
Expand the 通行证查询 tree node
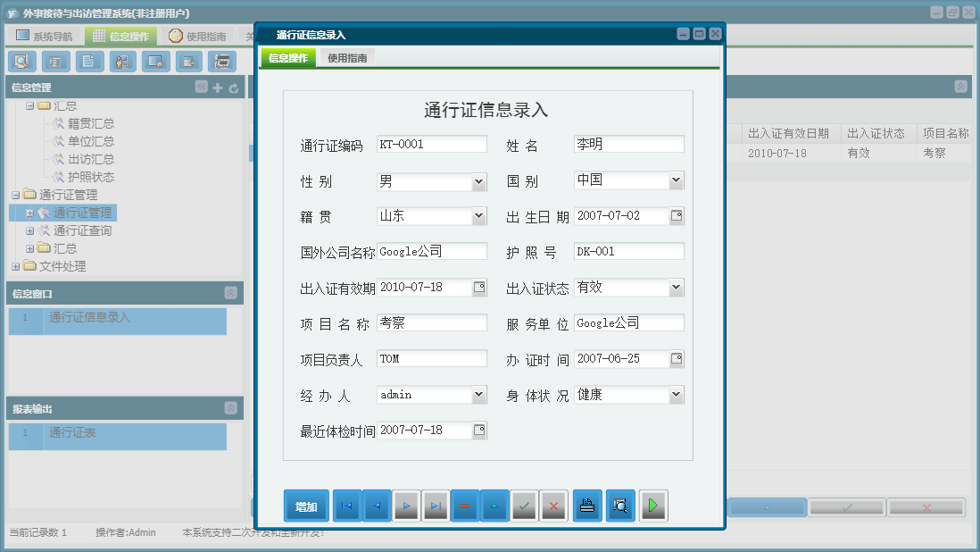(x=28, y=230)
